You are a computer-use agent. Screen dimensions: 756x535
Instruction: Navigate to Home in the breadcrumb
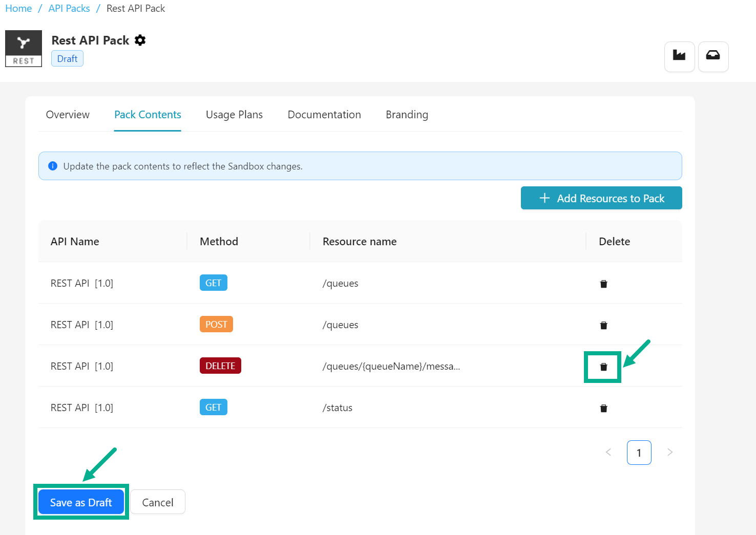[x=18, y=9]
